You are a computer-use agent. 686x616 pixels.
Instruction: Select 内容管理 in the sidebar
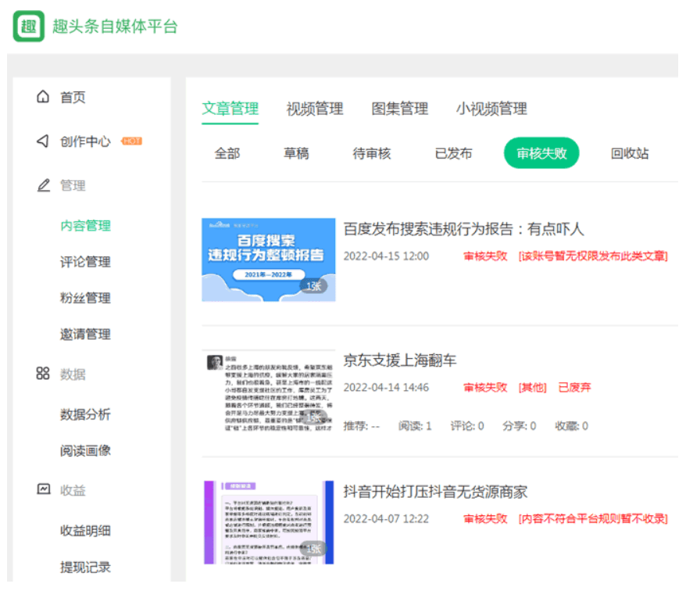[85, 226]
